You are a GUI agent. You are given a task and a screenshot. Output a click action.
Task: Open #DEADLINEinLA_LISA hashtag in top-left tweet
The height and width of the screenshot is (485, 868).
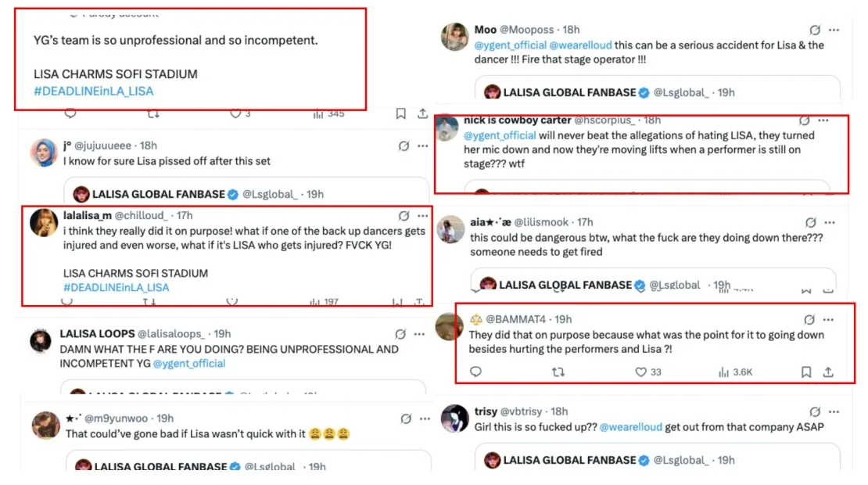[94, 92]
